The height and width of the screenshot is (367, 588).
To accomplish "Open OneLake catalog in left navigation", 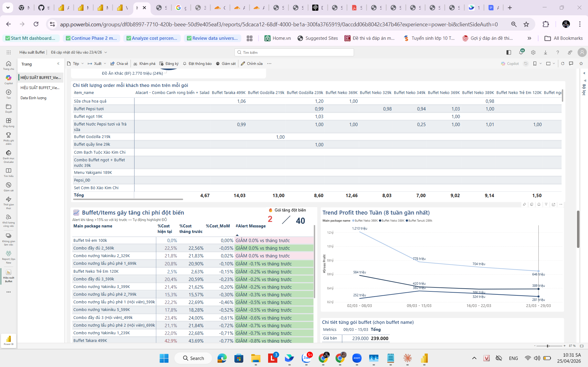I will click(9, 155).
